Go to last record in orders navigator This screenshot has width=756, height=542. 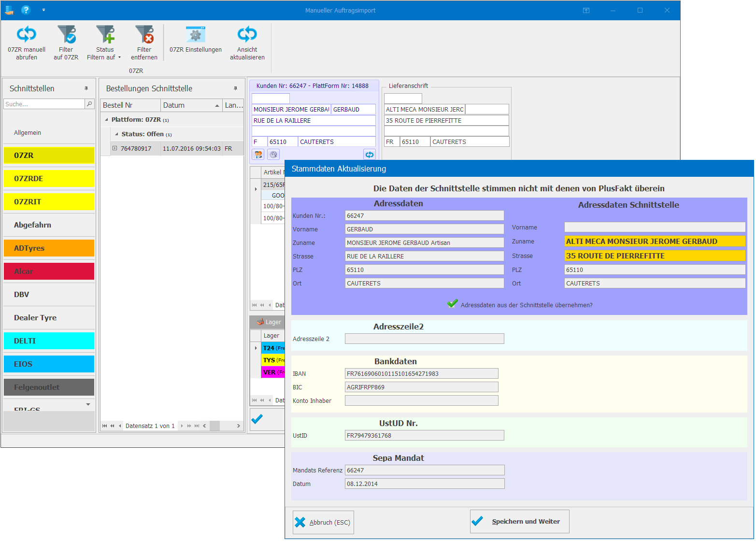(x=197, y=426)
